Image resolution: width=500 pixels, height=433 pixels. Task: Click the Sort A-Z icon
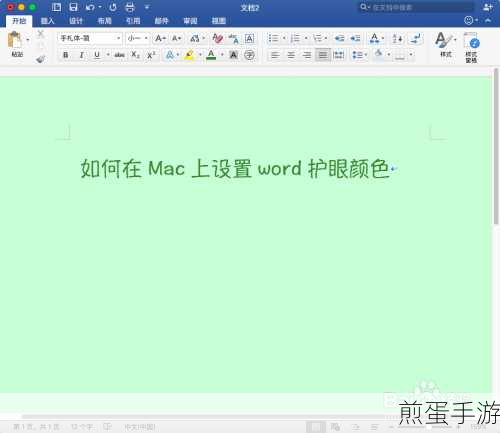397,38
